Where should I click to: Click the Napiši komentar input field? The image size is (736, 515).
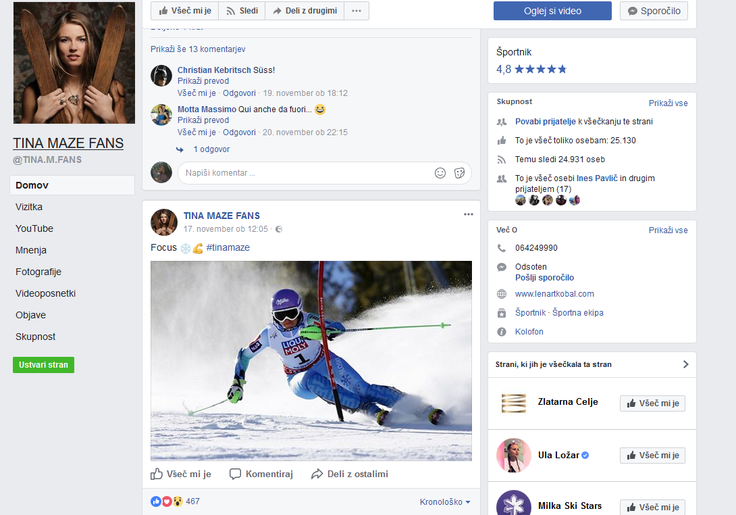click(324, 173)
